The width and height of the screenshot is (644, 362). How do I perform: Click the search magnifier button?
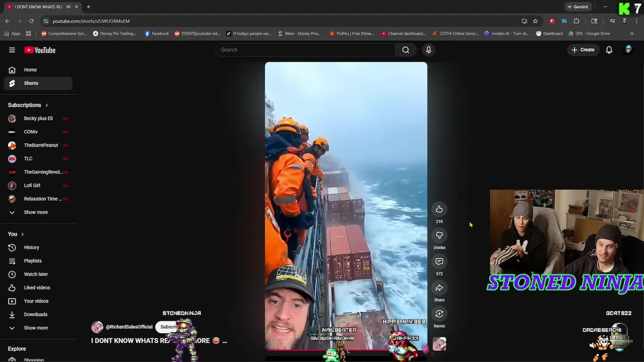406,50
